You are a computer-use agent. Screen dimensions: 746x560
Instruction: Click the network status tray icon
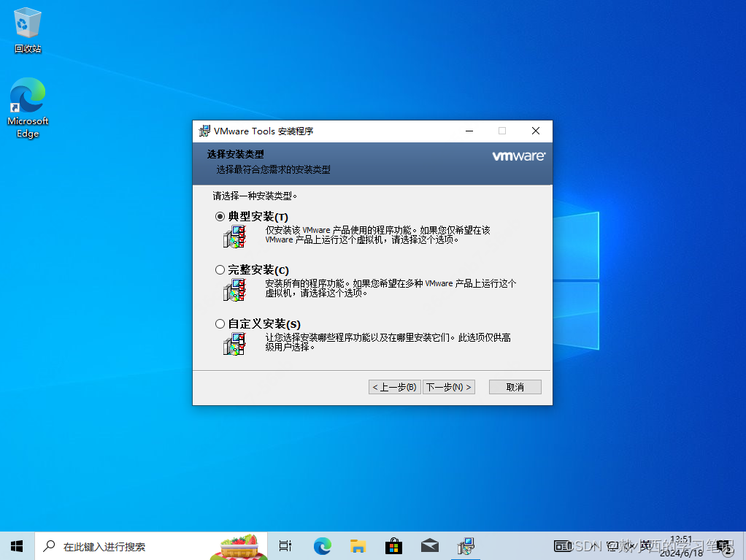613,546
